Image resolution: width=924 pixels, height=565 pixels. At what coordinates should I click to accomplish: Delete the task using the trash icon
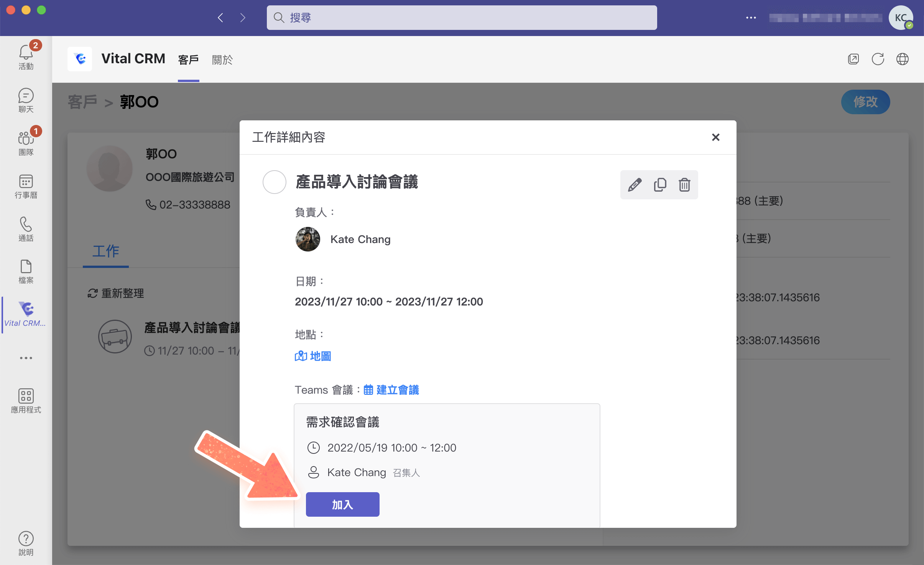tap(685, 185)
